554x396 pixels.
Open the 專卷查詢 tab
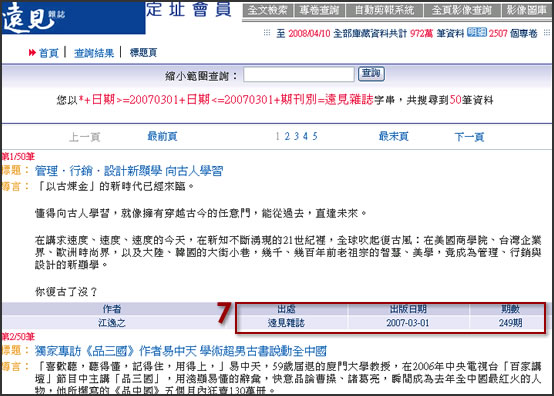(x=319, y=11)
